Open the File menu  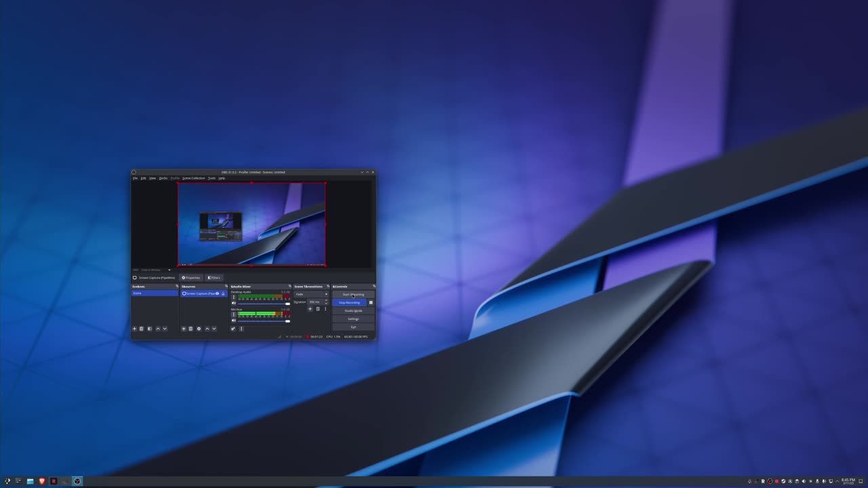point(135,178)
